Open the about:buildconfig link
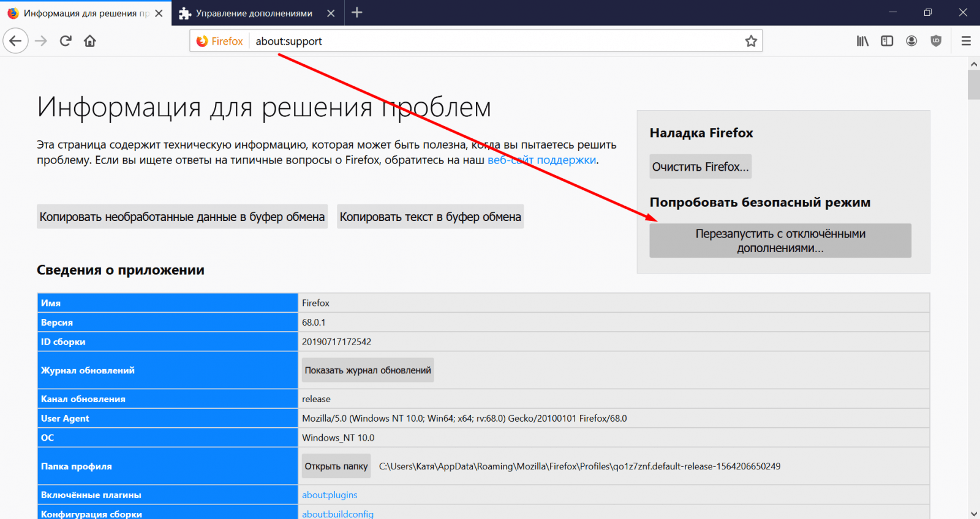Viewport: 980px width, 519px height. point(337,514)
